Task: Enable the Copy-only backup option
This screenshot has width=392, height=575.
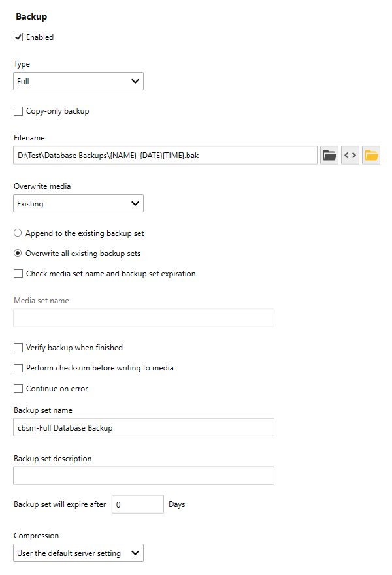Action: pyautogui.click(x=18, y=111)
